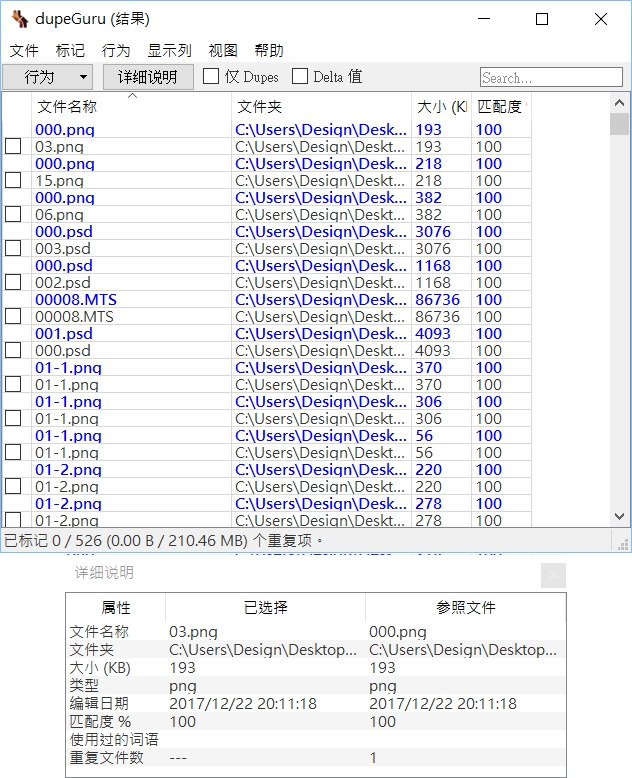Mark the gray 000.psd 4093 row checkbox

[13, 350]
